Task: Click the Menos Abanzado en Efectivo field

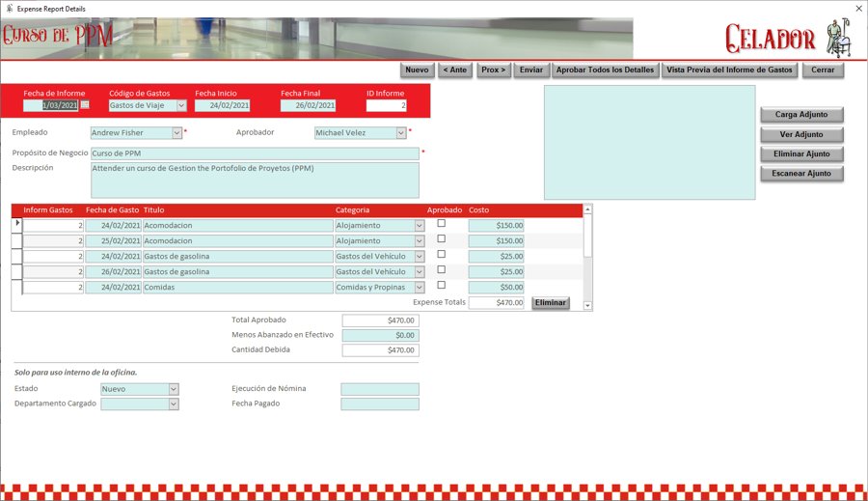Action: (x=380, y=335)
